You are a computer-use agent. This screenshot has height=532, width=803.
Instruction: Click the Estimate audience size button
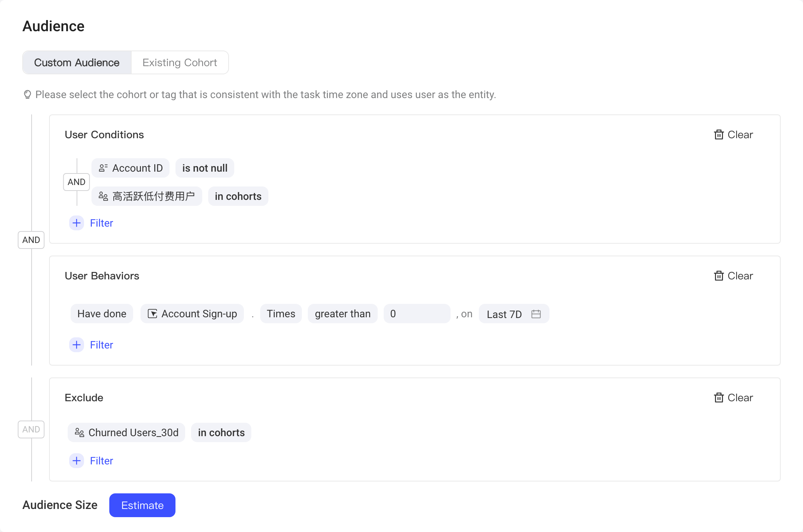click(x=142, y=505)
